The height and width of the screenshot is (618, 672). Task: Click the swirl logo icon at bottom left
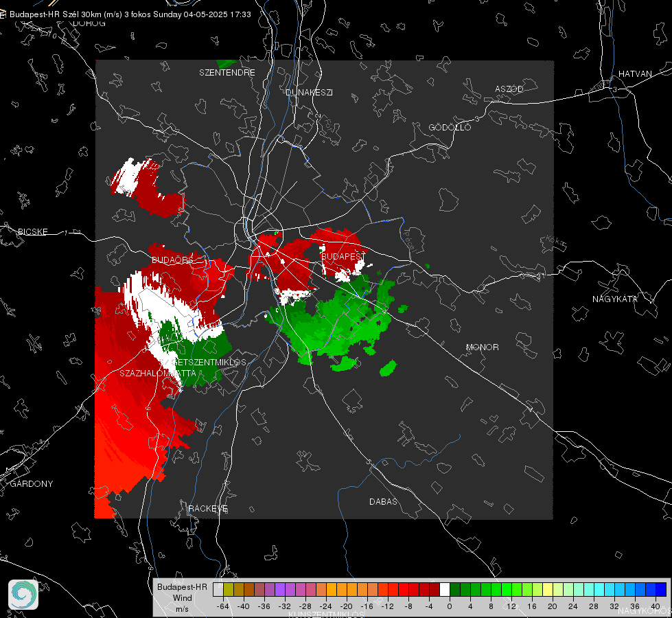point(23,595)
